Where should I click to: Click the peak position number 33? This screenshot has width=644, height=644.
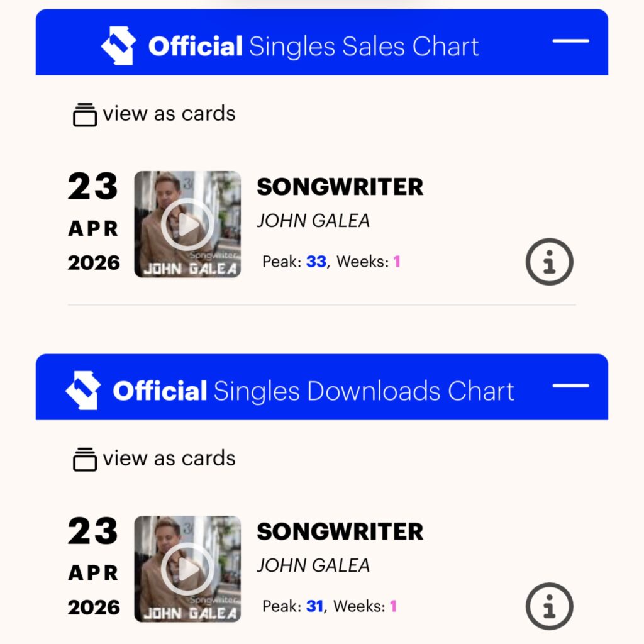pyautogui.click(x=316, y=262)
